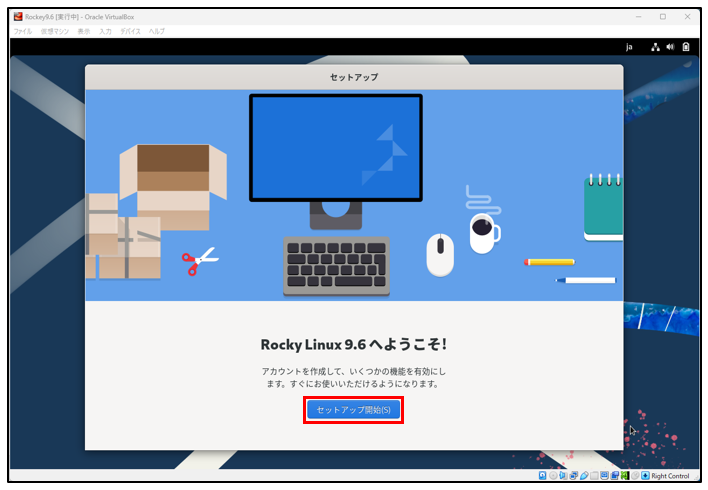Open the ファイル menu
This screenshot has width=708, height=490.
pyautogui.click(x=22, y=32)
